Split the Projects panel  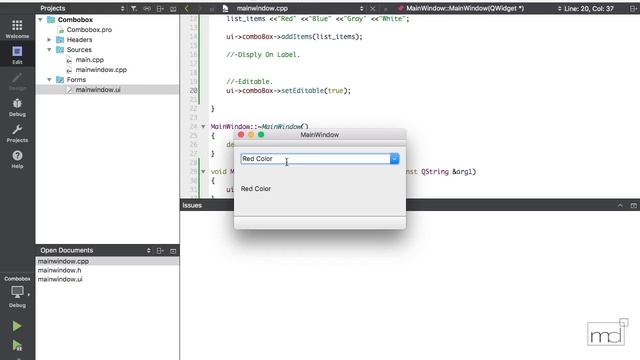tap(160, 8)
